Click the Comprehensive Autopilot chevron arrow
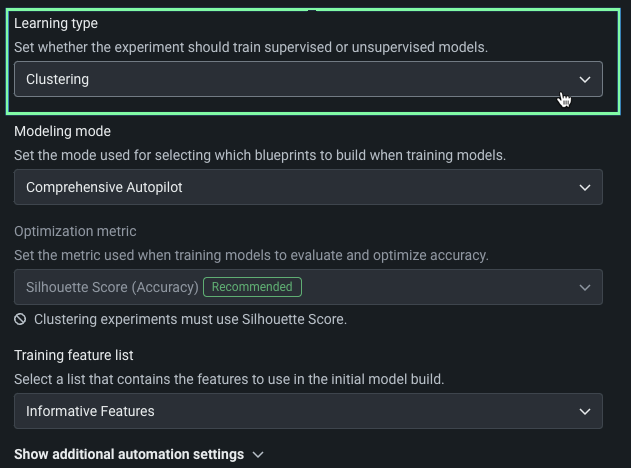This screenshot has width=631, height=468. tap(585, 187)
